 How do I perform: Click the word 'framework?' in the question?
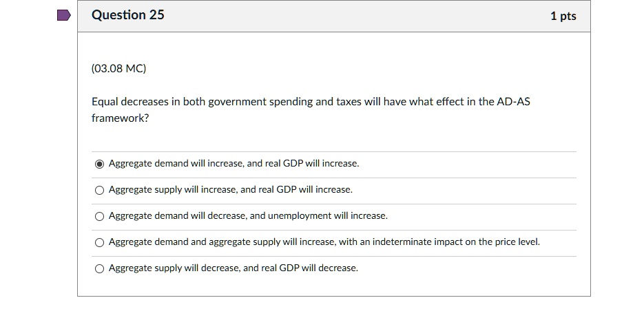click(120, 118)
